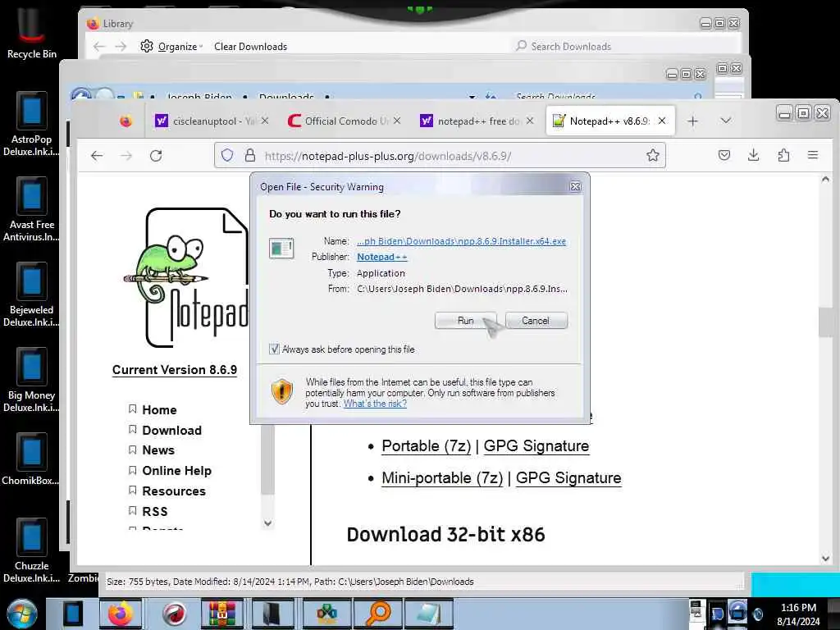Click the sidebar scroll down arrow
This screenshot has width=840, height=630.
click(268, 523)
